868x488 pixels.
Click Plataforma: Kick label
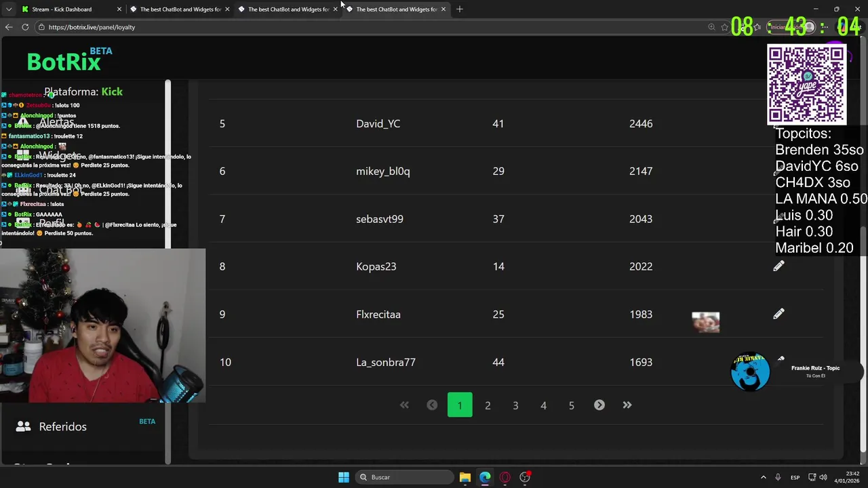83,91
